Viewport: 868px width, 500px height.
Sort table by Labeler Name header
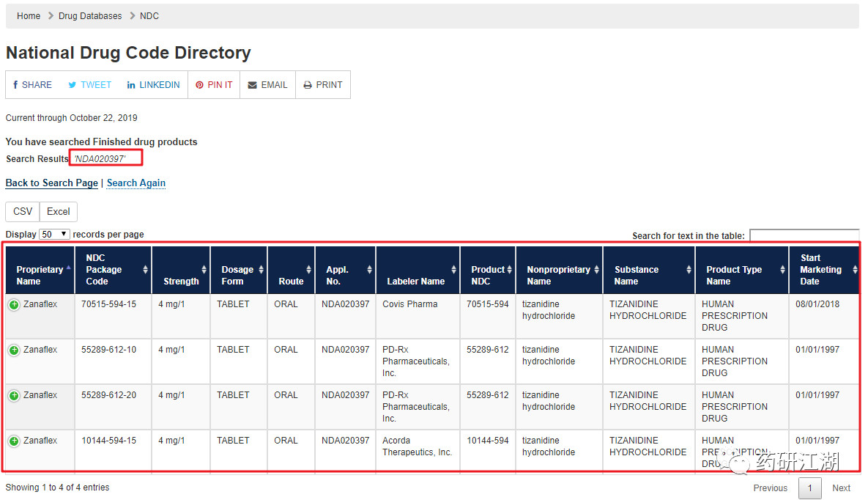(415, 281)
